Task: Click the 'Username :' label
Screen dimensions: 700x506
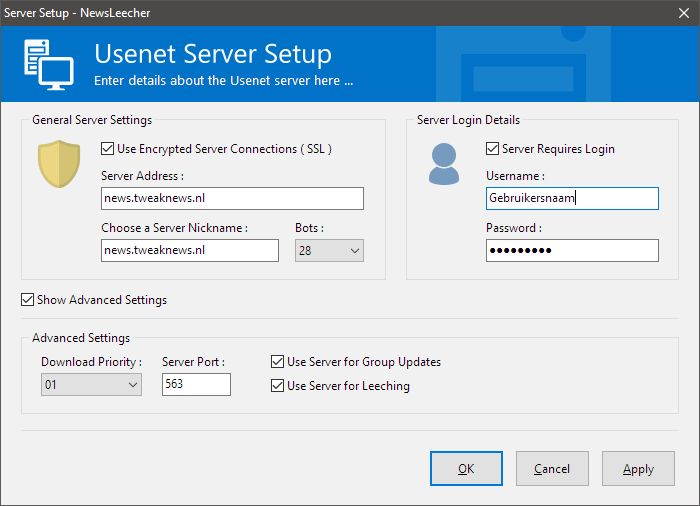Action: click(x=515, y=176)
